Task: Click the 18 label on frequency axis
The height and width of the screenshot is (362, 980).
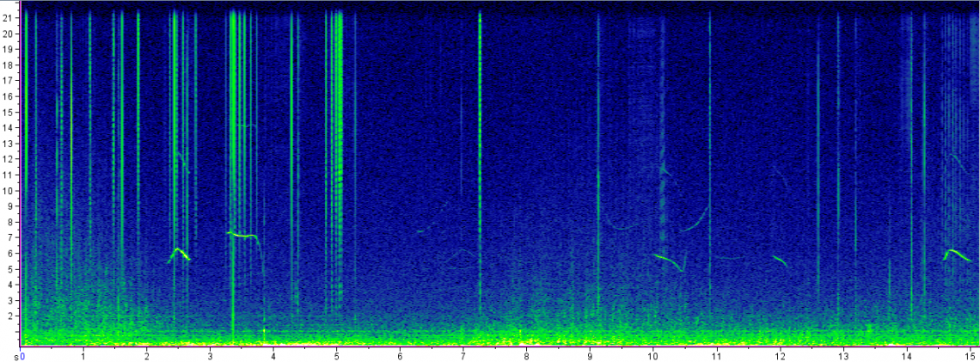Action: point(9,65)
